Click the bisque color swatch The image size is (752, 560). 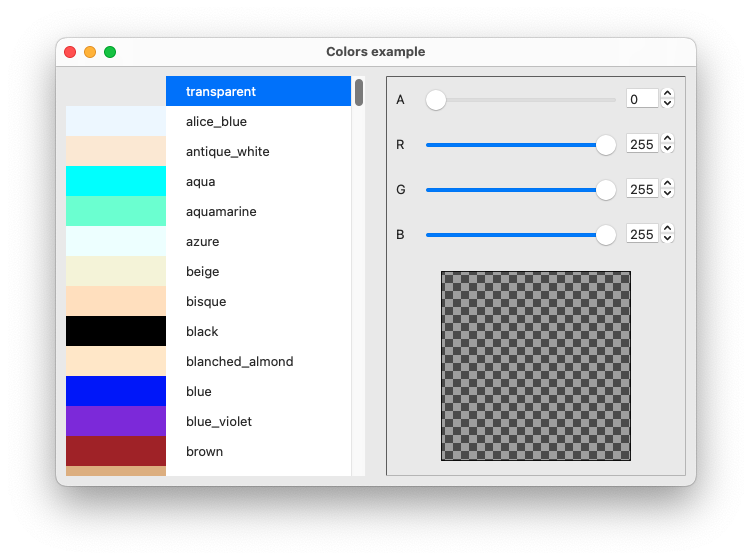[116, 301]
